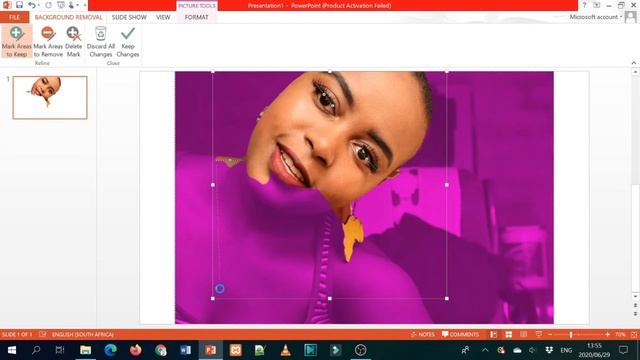
Task: Open the FILE tab
Action: pyautogui.click(x=14, y=17)
